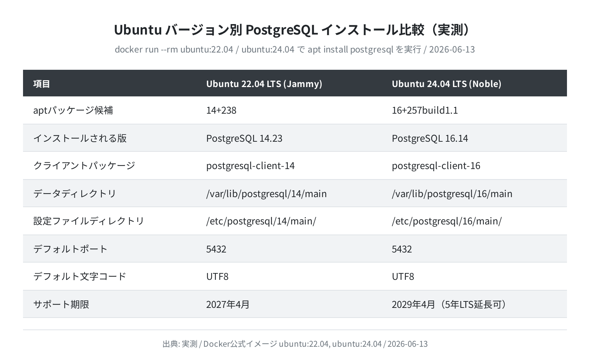This screenshot has width=590, height=364.
Task: Click the '16+257build1.1' cell
Action: pyautogui.click(x=425, y=110)
